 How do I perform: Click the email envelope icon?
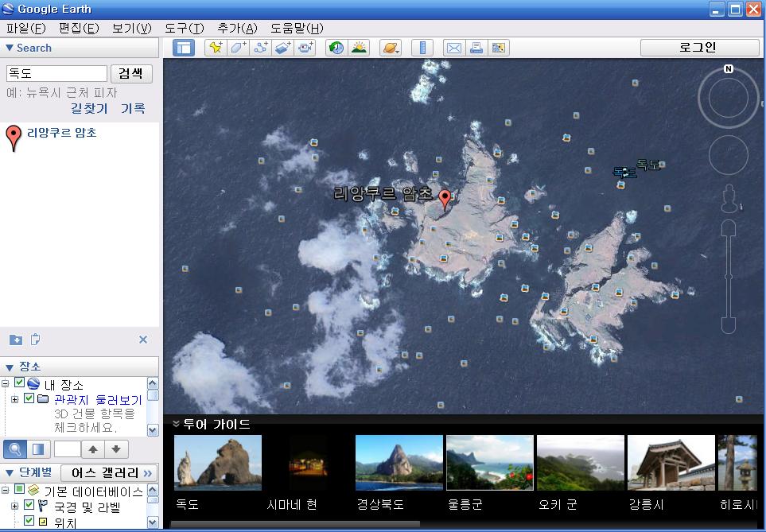pyautogui.click(x=453, y=48)
